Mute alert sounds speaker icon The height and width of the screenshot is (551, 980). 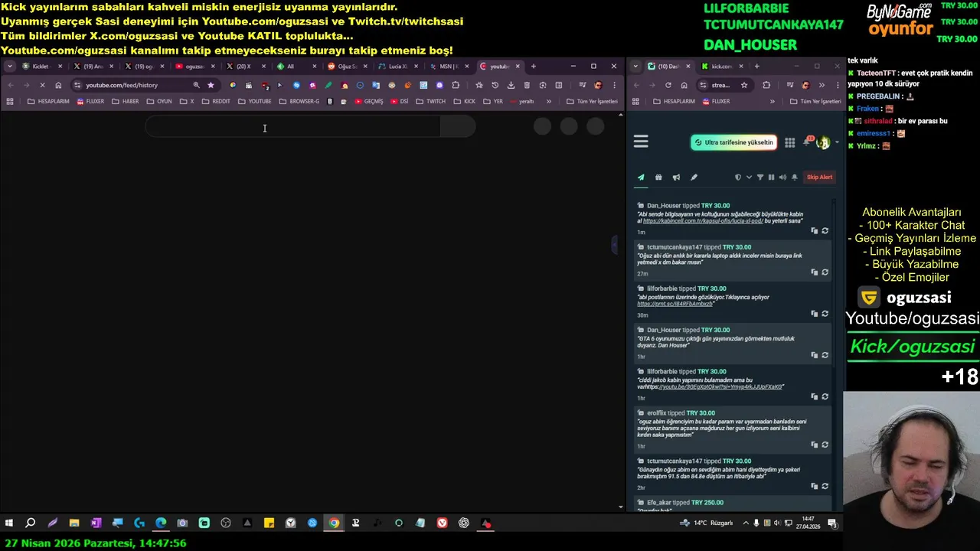click(782, 178)
